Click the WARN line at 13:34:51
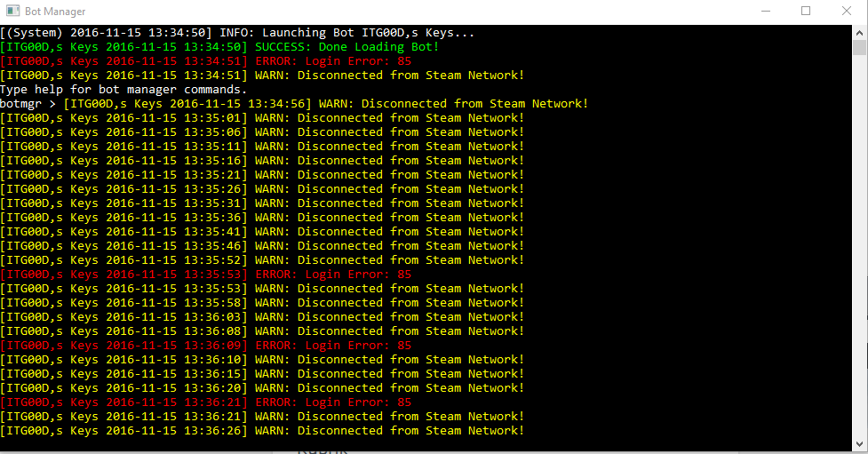Viewport: 868px width, 454px height. pyautogui.click(x=262, y=76)
